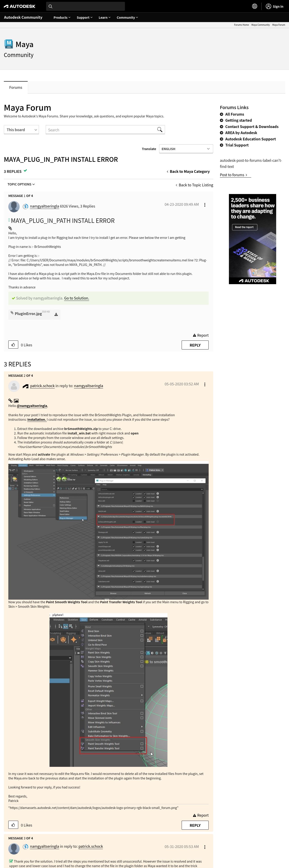The image size is (289, 868).
Task: Click Sign in text link
Action: (x=278, y=6)
